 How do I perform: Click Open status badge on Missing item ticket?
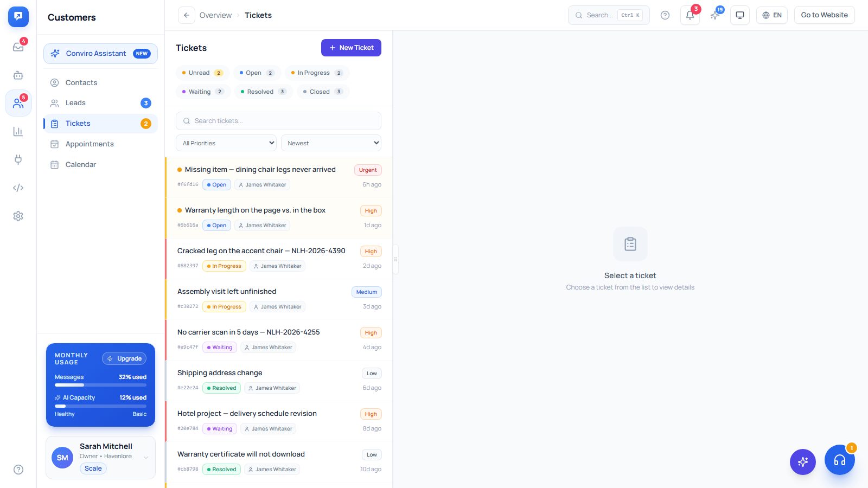216,185
